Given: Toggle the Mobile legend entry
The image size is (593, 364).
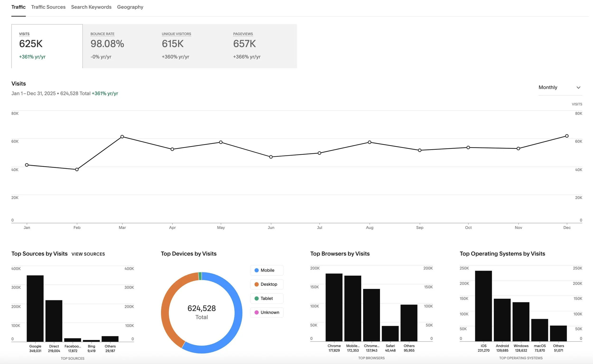Looking at the screenshot, I should point(267,270).
